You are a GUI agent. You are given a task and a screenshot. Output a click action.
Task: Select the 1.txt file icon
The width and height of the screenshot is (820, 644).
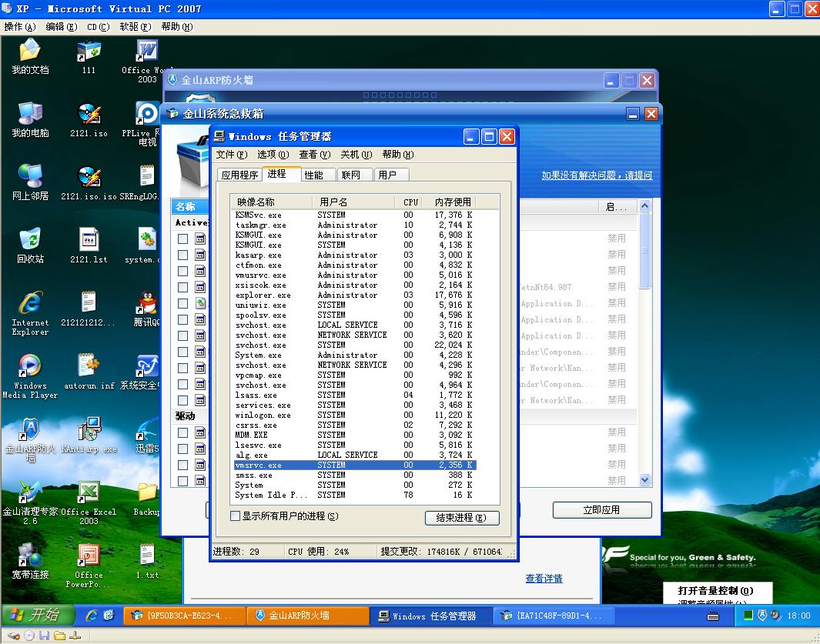point(147,561)
